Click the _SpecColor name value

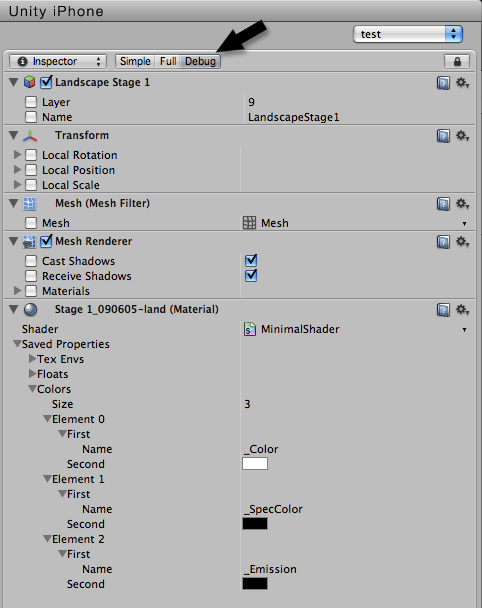(273, 509)
